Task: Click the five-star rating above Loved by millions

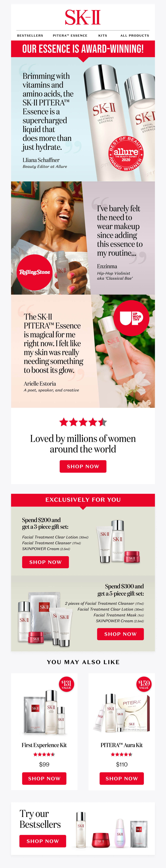Action: [83, 422]
